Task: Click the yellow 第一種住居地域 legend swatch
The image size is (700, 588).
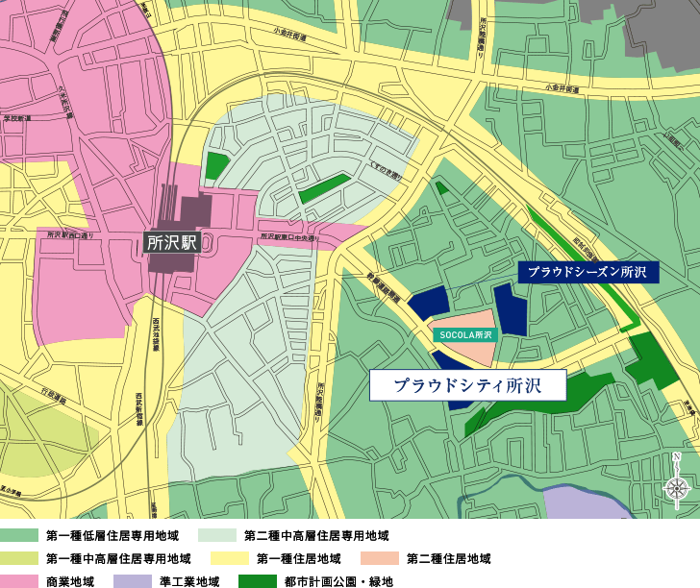Action: tap(230, 558)
